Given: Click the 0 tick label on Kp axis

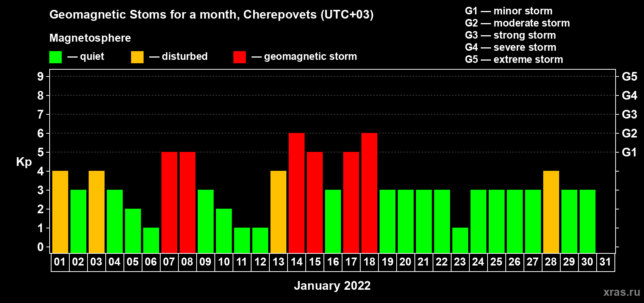Looking at the screenshot, I should pos(41,247).
